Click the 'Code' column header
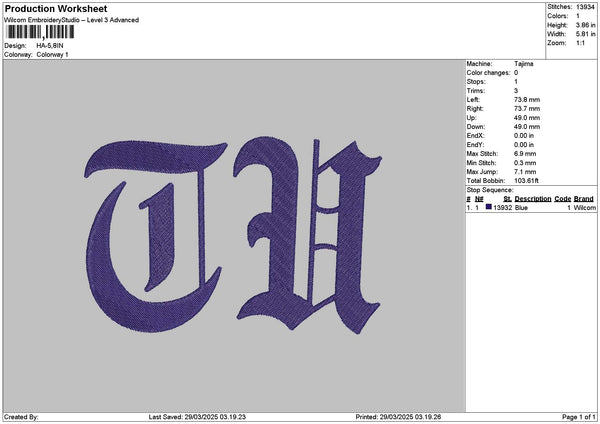The image size is (600, 424). (562, 199)
